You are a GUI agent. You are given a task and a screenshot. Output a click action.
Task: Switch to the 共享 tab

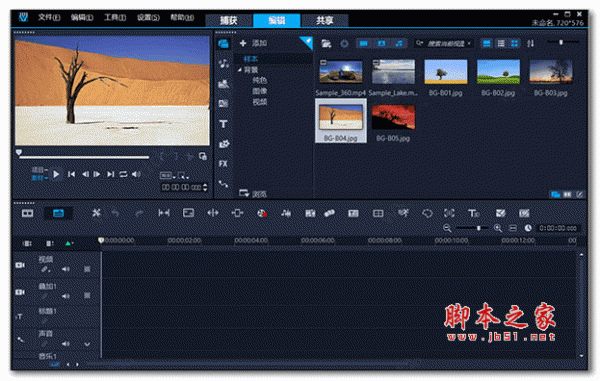click(x=324, y=20)
